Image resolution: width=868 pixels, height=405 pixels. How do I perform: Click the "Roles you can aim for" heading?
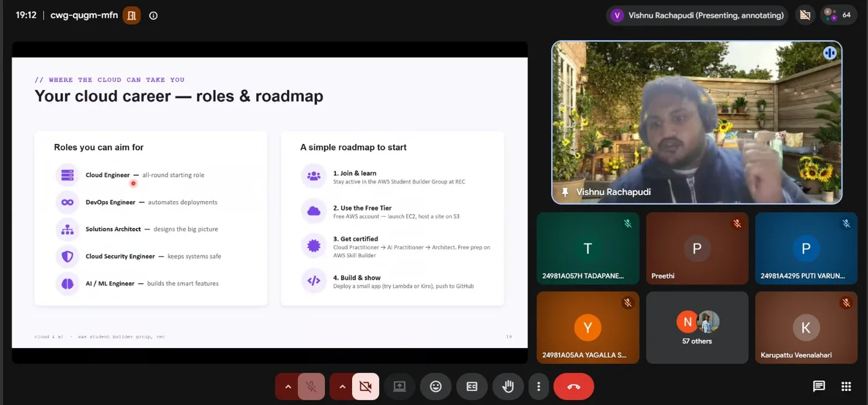click(x=99, y=147)
